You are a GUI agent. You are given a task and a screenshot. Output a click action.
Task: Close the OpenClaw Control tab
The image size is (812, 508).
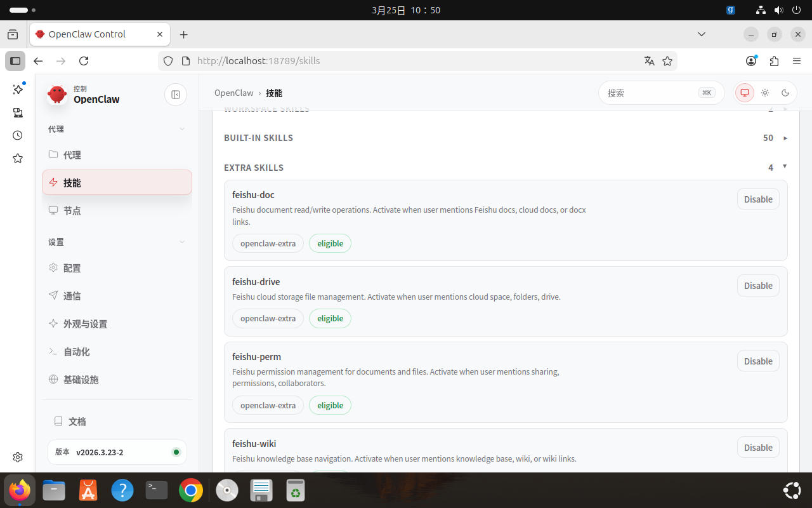pyautogui.click(x=160, y=34)
